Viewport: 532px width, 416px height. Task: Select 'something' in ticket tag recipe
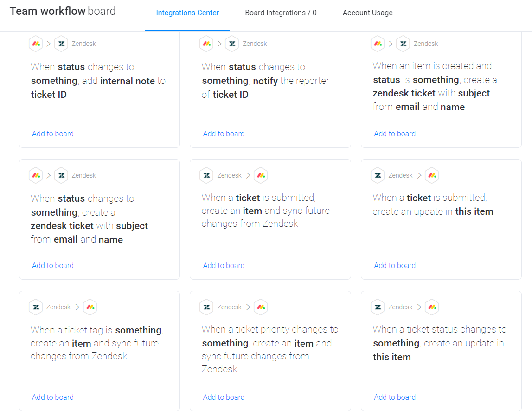(x=138, y=330)
